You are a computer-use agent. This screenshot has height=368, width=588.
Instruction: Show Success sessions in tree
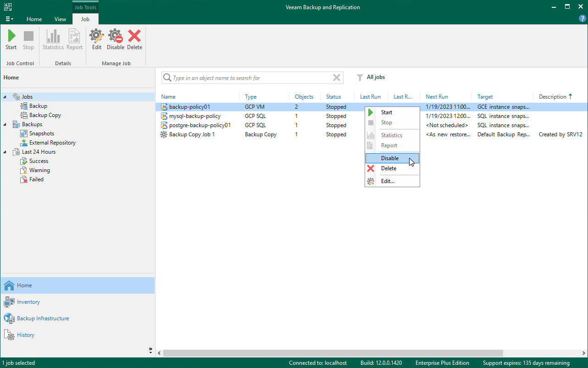[39, 161]
